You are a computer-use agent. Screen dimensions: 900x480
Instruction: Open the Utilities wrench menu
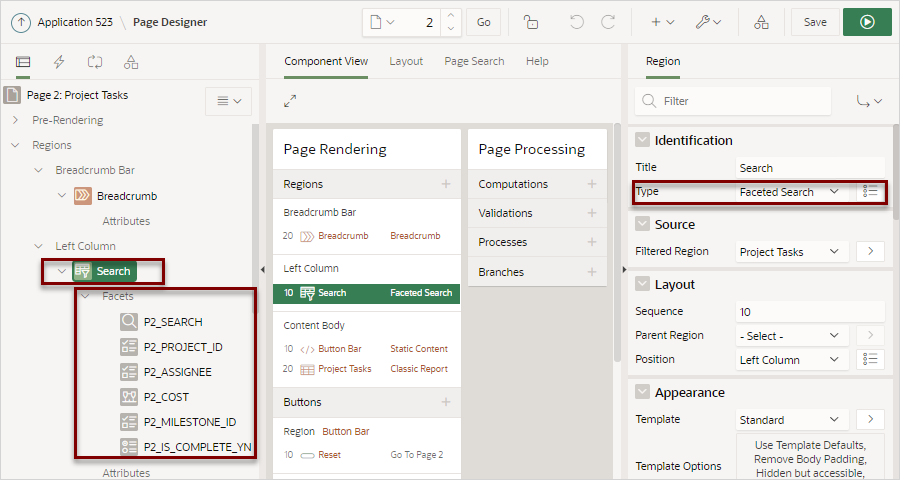tap(708, 22)
